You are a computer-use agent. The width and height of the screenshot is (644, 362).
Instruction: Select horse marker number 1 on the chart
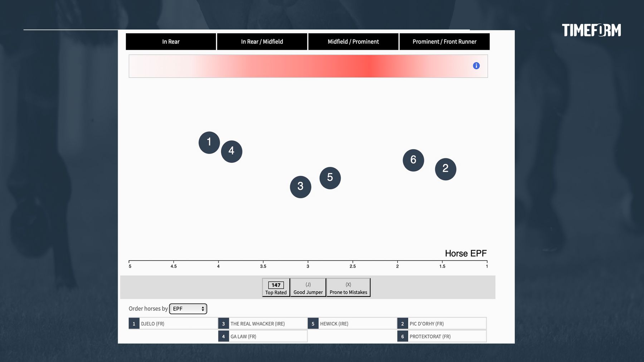coord(209,143)
